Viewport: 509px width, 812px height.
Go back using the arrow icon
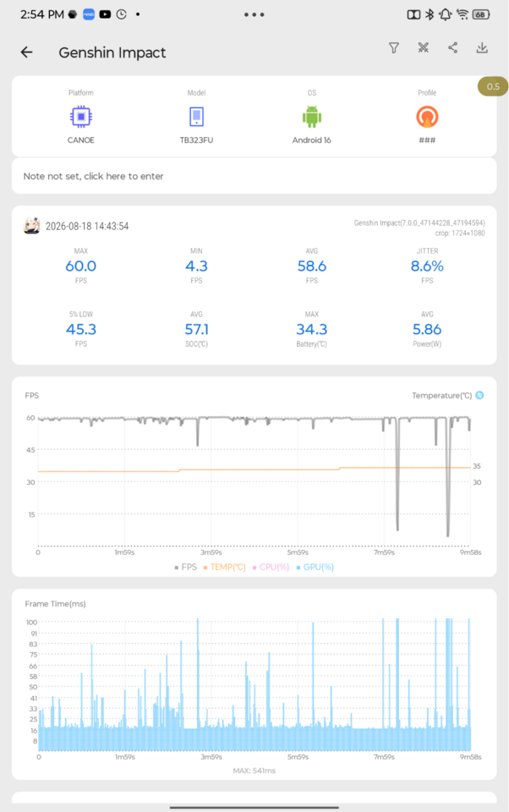coord(26,52)
